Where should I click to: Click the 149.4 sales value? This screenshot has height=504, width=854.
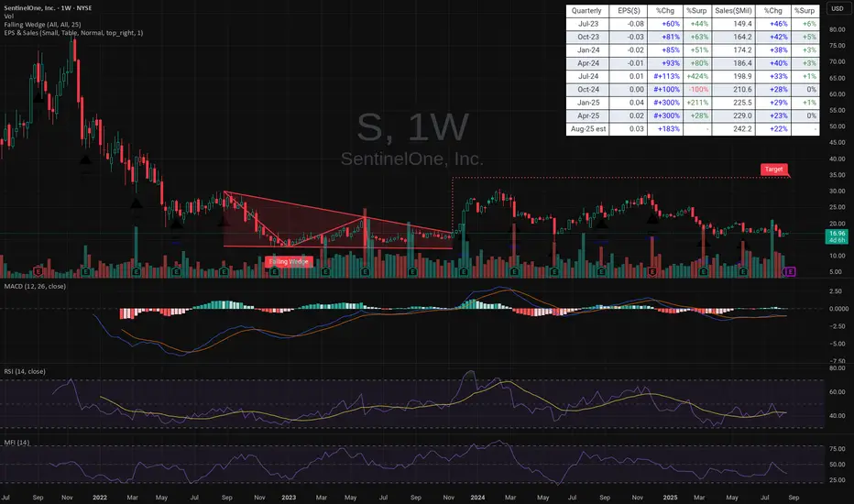pyautogui.click(x=733, y=24)
